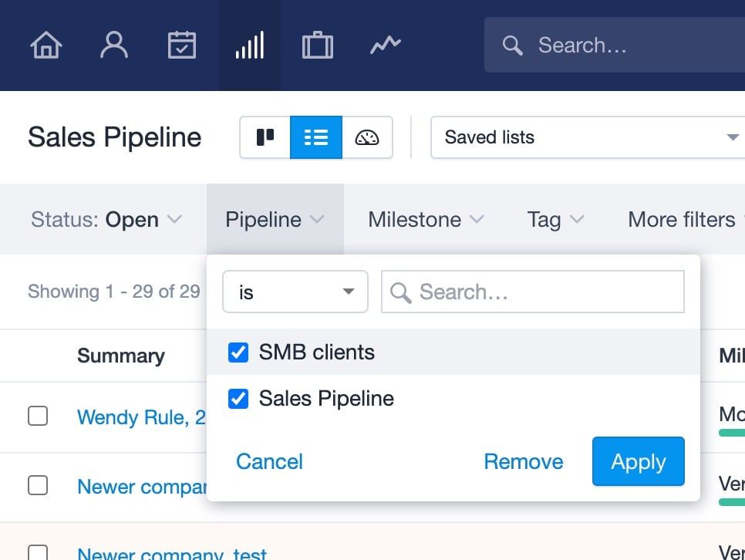Sort by the Summary column header

pos(120,356)
